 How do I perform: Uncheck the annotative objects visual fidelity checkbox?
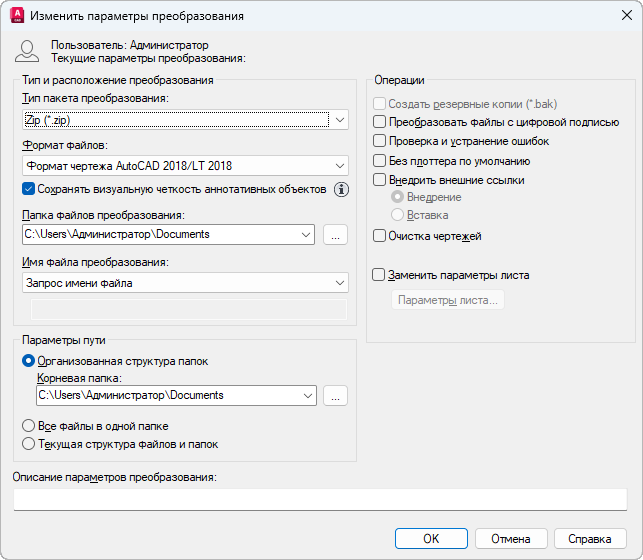click(x=28, y=189)
